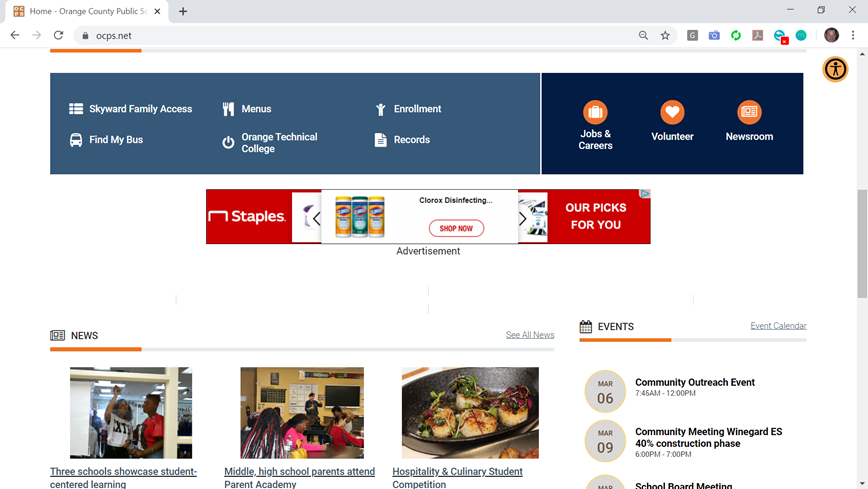Click the Clorox Disinfecting product image

[360, 217]
